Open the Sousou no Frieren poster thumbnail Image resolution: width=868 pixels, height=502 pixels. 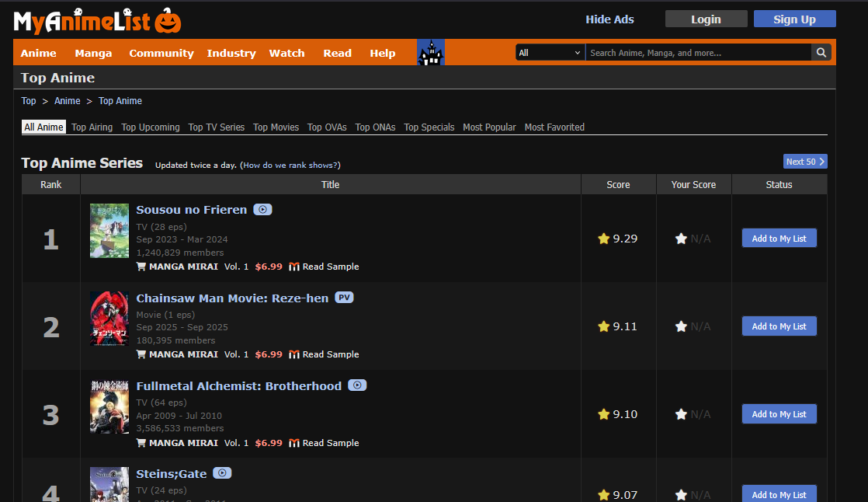coord(109,231)
